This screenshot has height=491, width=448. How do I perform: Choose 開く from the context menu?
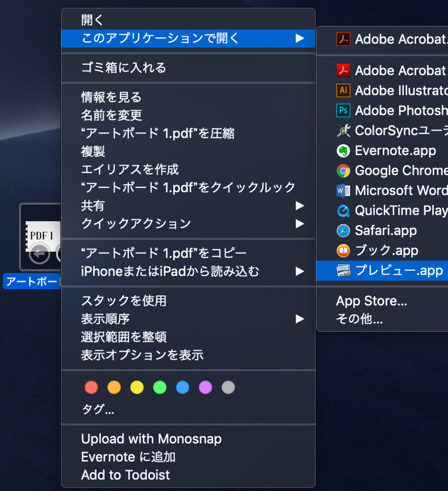[x=188, y=20]
